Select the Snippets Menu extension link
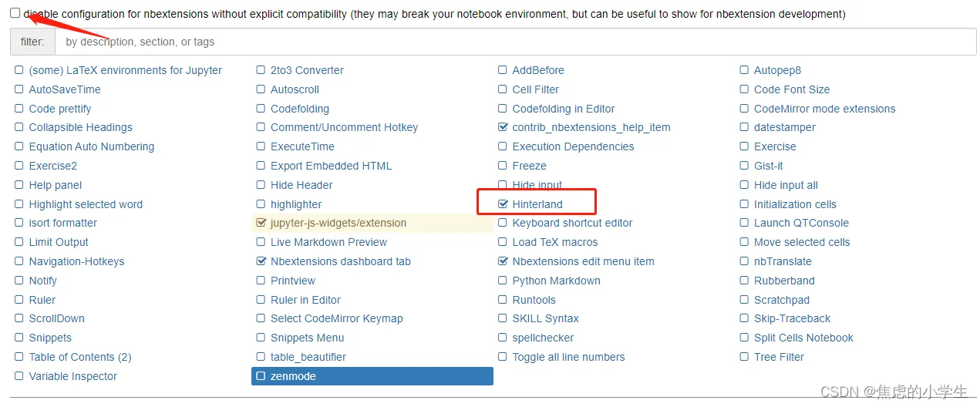Viewport: 980px width, 407px height. click(x=307, y=338)
